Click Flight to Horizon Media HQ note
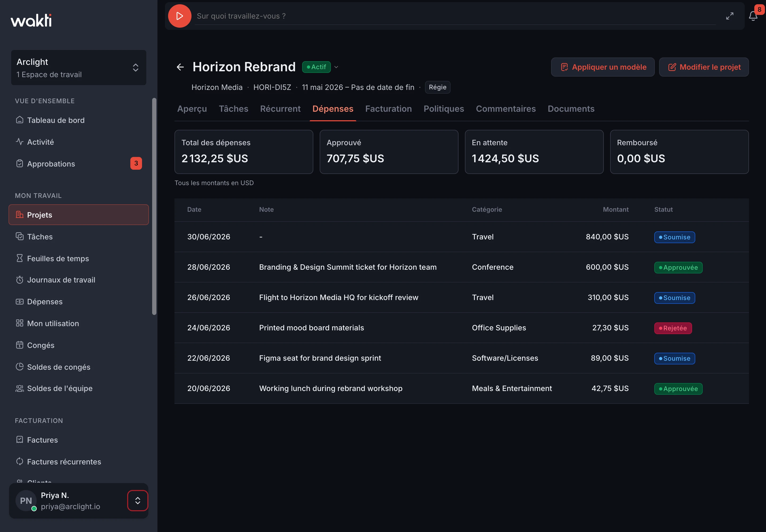Image resolution: width=766 pixels, height=532 pixels. tap(338, 297)
